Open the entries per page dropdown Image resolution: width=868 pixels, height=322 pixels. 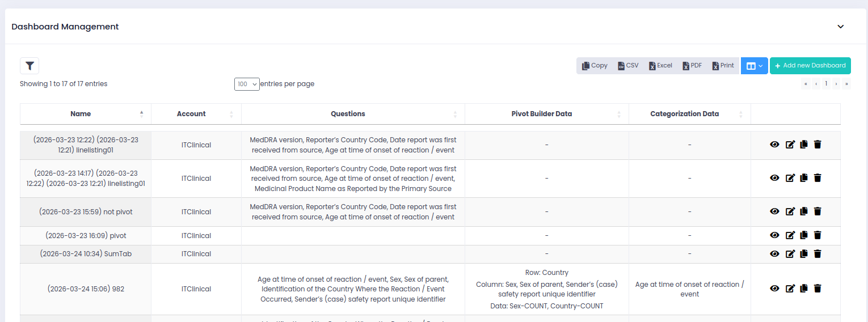click(x=247, y=84)
